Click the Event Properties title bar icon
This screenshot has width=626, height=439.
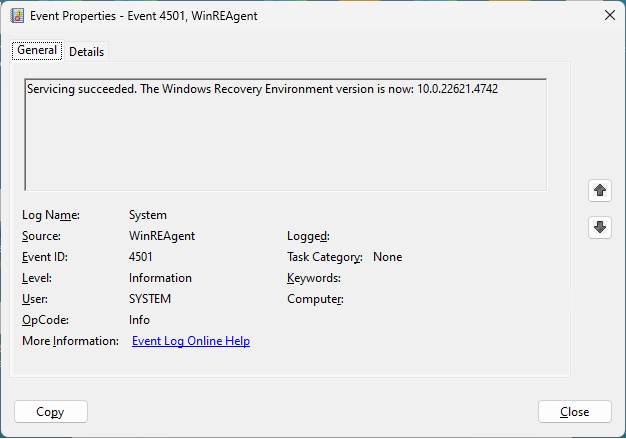click(x=17, y=15)
